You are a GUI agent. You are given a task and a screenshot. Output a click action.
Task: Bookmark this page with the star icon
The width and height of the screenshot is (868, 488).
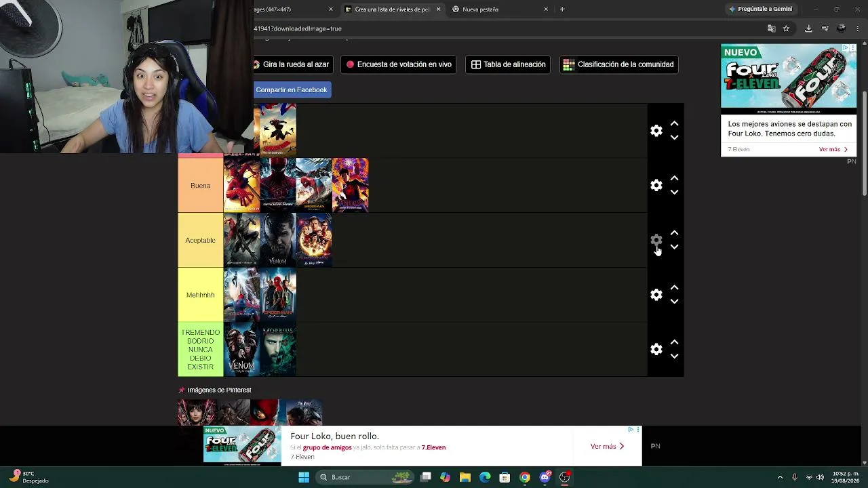point(786,28)
